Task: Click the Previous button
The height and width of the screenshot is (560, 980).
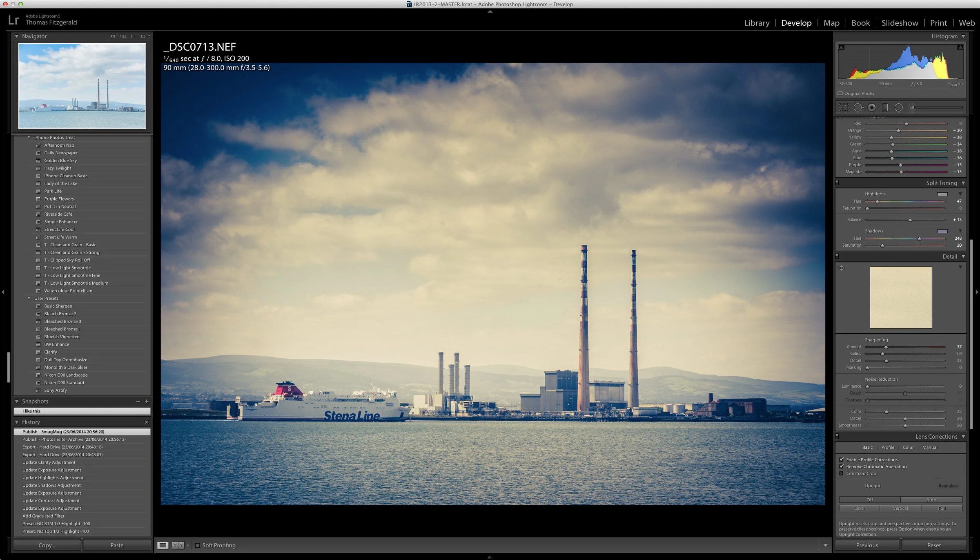Action: tap(867, 545)
